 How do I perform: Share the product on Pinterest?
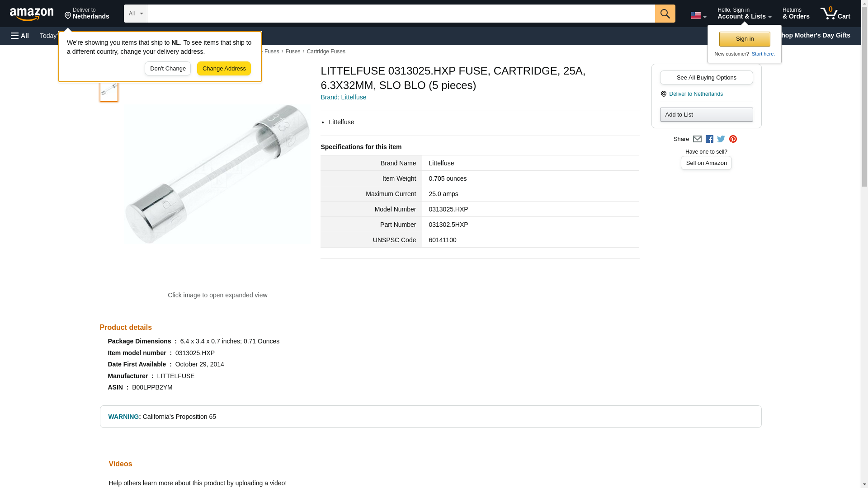point(733,139)
